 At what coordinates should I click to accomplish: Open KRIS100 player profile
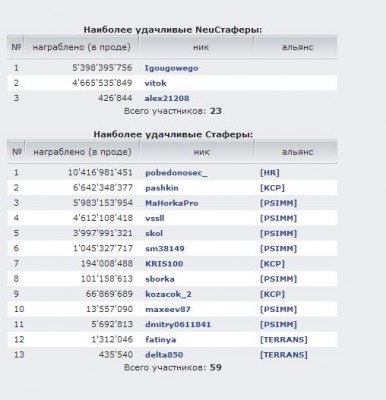coord(164,264)
